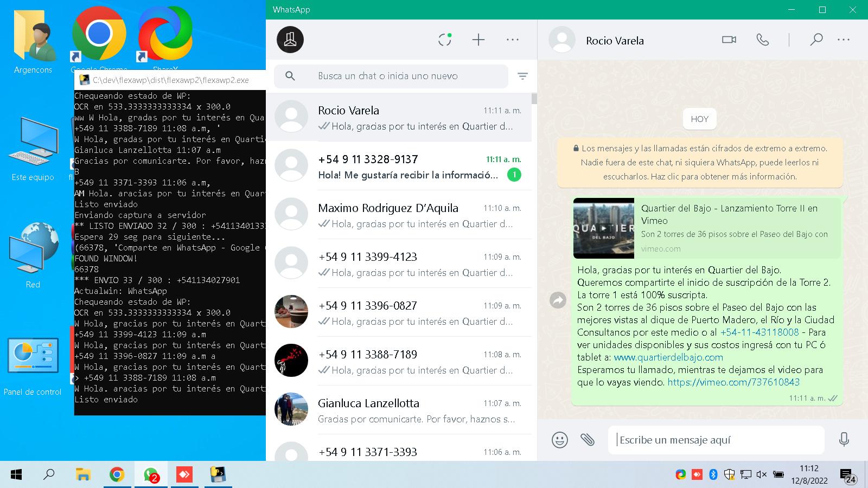Click the flexawp2.exe console title bar
The width and height of the screenshot is (868, 488).
[x=170, y=80]
